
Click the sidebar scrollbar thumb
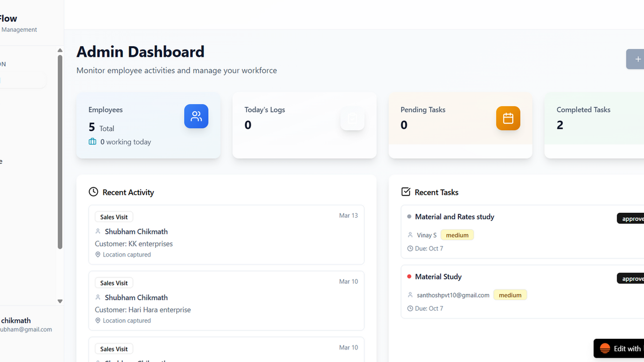[x=60, y=152]
